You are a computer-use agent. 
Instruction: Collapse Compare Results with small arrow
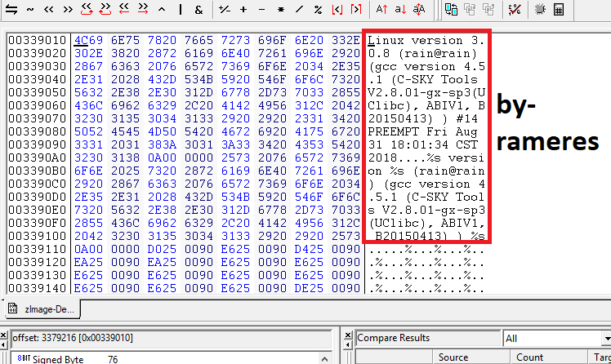348,344
